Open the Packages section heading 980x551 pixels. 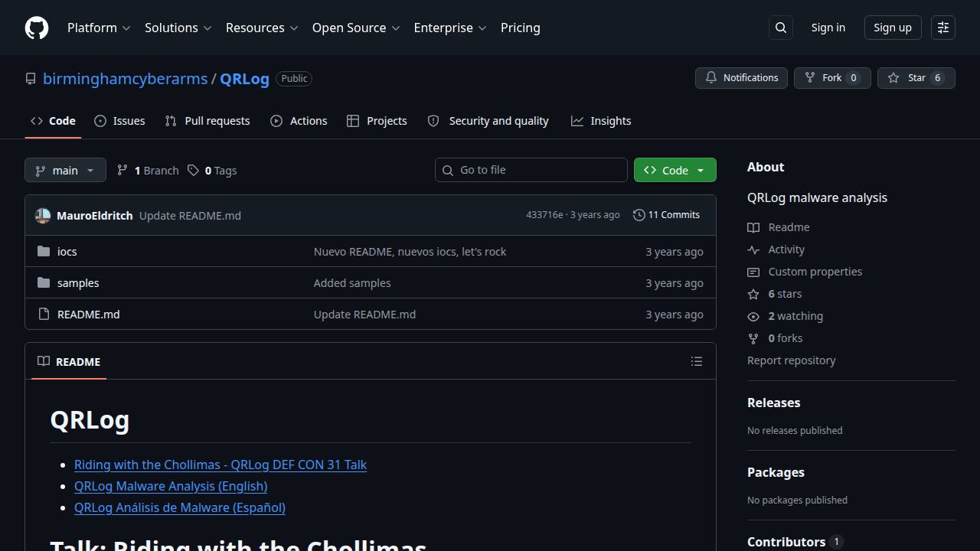coord(776,472)
